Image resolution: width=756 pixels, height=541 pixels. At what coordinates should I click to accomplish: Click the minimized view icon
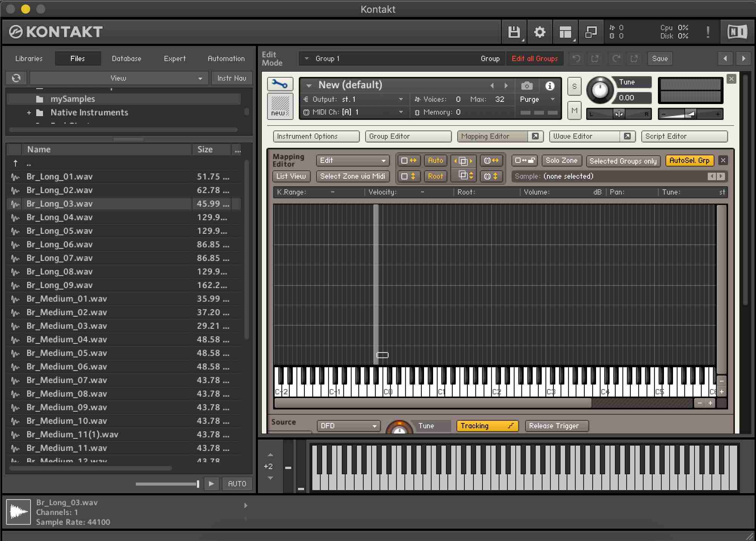[x=591, y=32]
